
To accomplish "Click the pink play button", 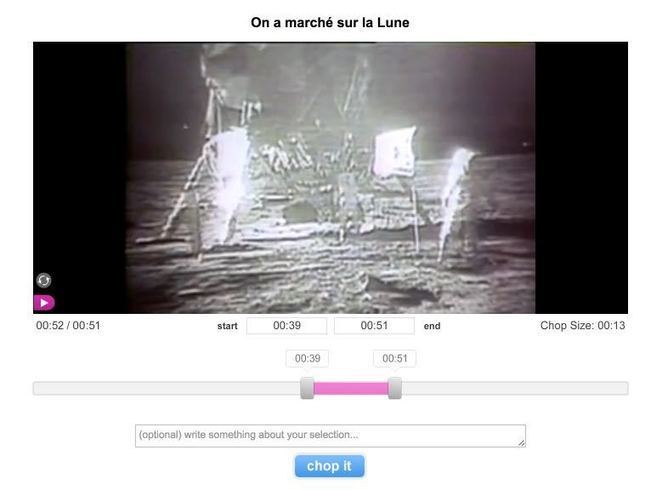I will coord(44,303).
